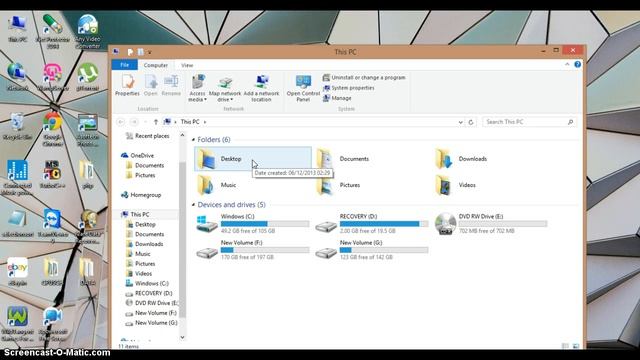The width and height of the screenshot is (640, 360).
Task: Click navigation pane scroll up arrow
Action: point(182,135)
